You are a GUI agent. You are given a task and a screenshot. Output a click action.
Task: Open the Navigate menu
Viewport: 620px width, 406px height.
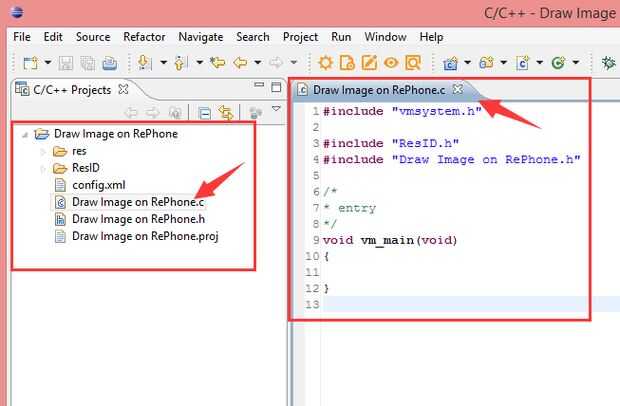201,37
